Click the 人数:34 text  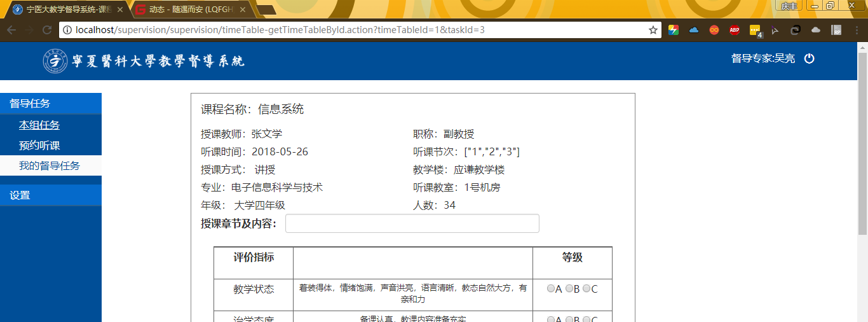click(434, 206)
